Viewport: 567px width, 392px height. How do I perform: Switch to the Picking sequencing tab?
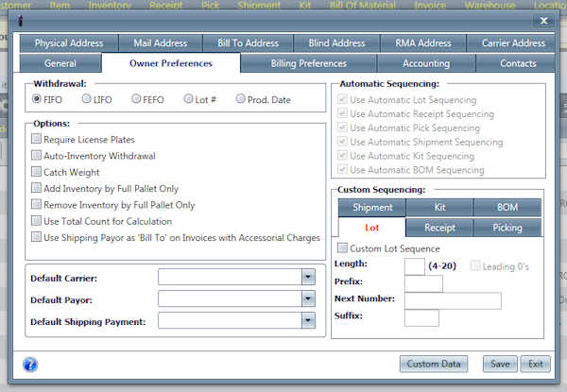pos(507,228)
